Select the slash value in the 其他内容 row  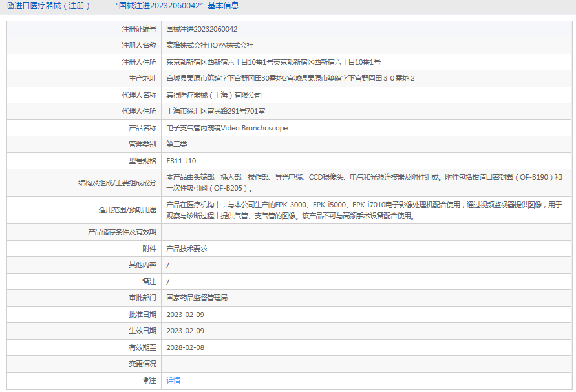(168, 265)
